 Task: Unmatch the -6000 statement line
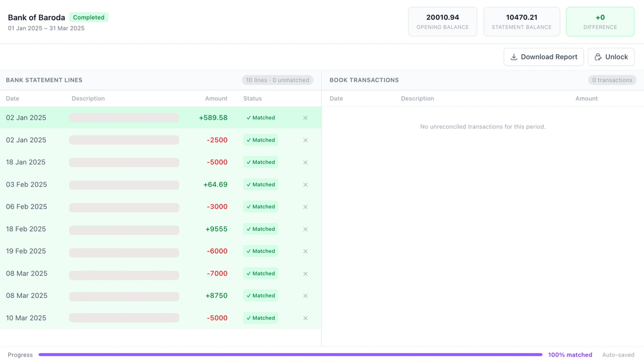coord(305,251)
